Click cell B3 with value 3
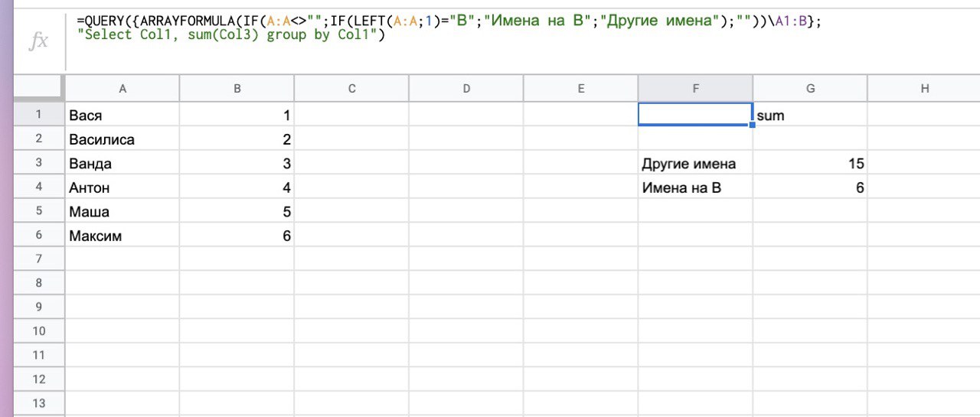980x417 pixels. 237,162
